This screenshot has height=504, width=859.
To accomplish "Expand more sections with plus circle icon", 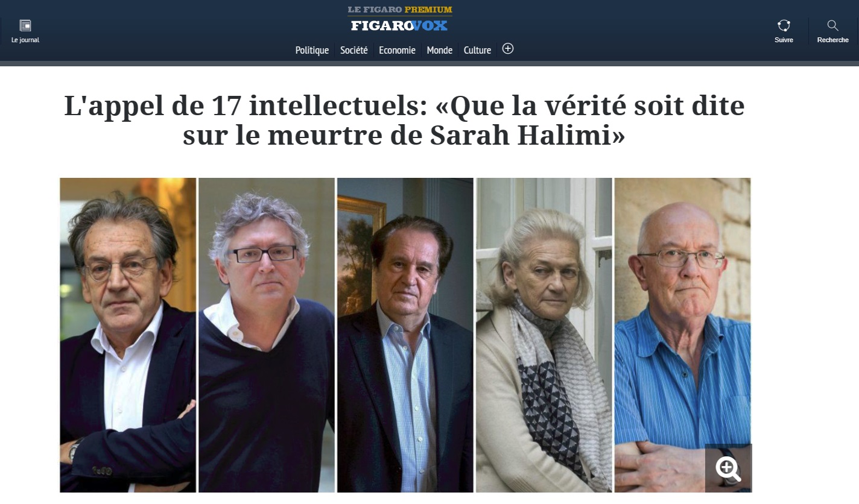I will click(508, 49).
